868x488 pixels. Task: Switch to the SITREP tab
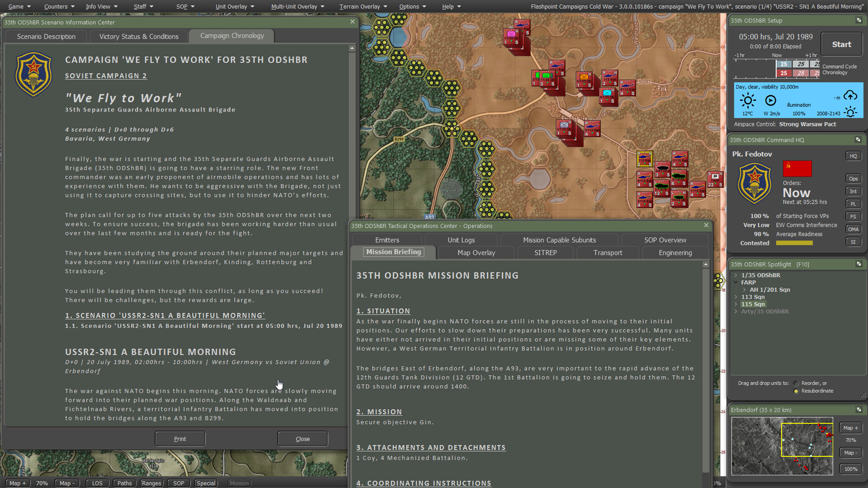545,253
